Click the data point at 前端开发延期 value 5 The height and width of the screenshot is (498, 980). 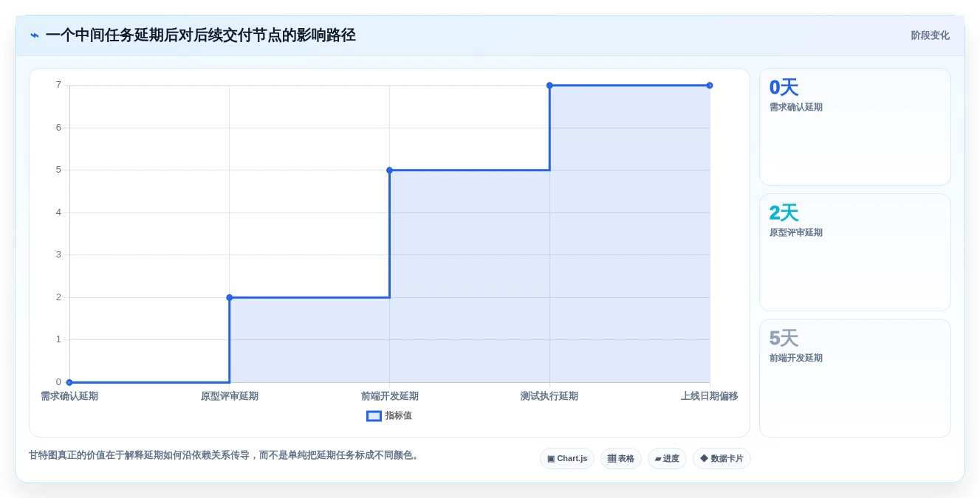[x=390, y=170]
